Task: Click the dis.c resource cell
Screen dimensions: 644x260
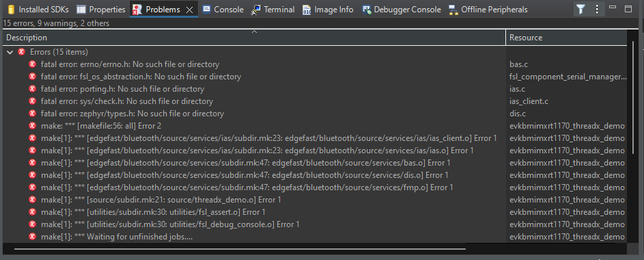Action: point(518,114)
